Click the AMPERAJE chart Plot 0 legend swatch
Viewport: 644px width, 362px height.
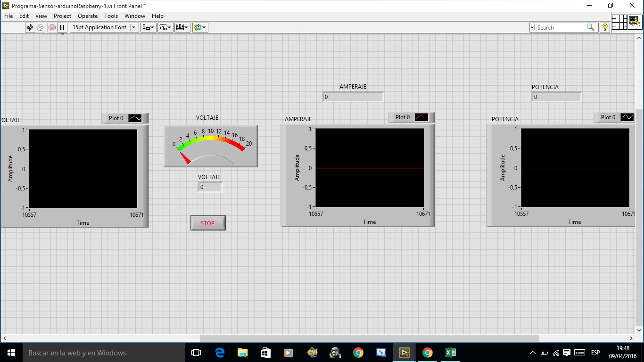click(x=421, y=117)
